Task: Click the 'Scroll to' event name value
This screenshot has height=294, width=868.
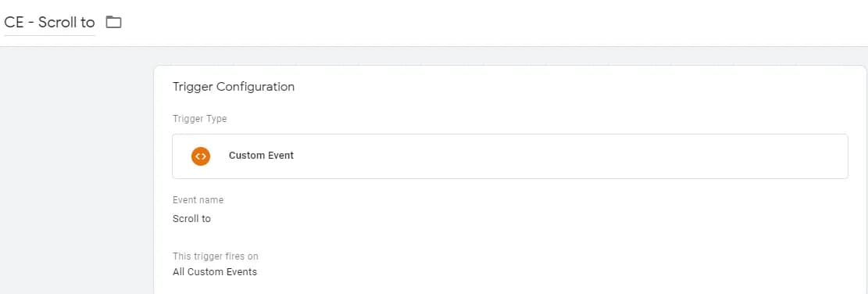Action: click(x=191, y=219)
